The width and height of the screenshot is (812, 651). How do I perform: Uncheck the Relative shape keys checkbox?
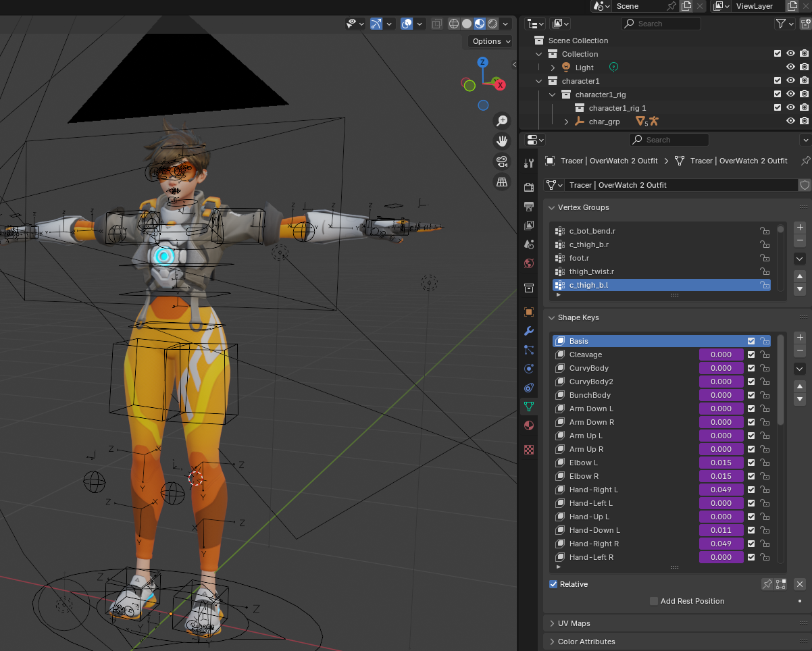[x=553, y=584]
